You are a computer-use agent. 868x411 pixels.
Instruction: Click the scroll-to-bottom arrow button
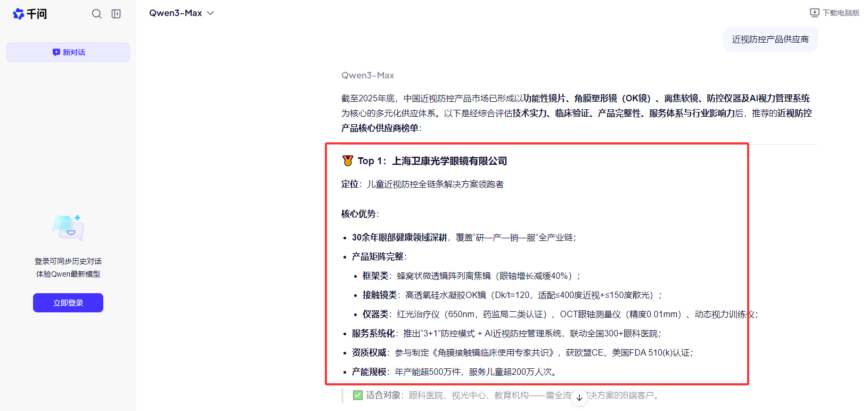579,397
